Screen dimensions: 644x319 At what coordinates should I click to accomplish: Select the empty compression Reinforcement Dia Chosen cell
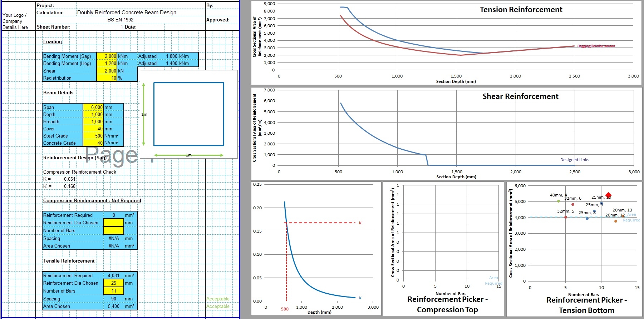click(113, 223)
